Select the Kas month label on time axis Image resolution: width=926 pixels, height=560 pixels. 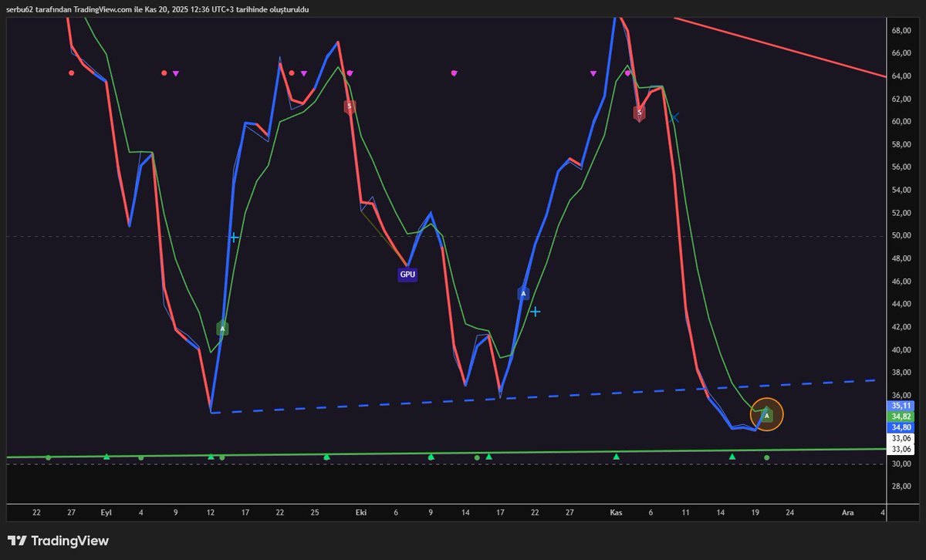616,512
